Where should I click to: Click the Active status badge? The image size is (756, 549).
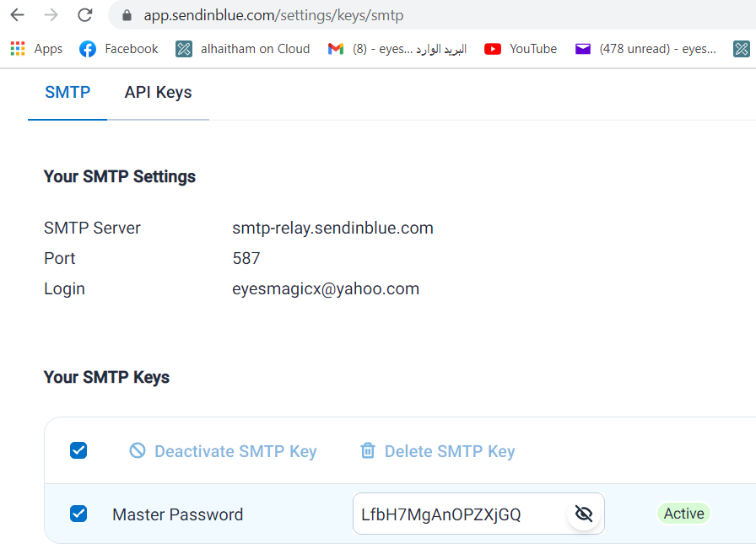click(x=683, y=514)
